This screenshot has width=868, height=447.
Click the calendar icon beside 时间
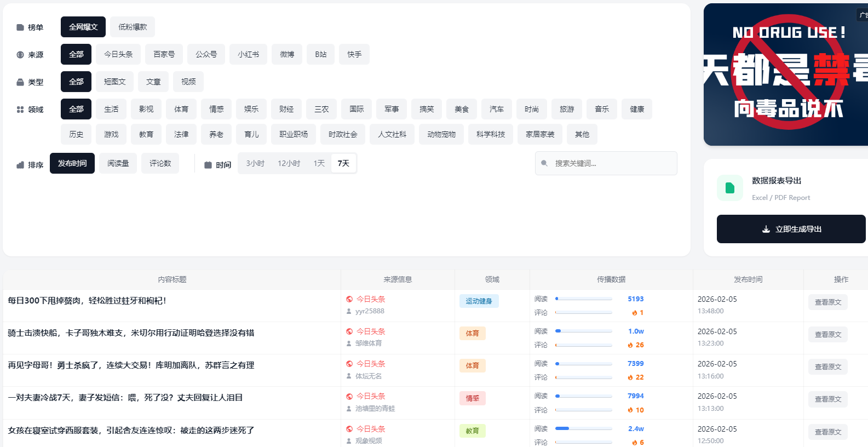(x=208, y=165)
